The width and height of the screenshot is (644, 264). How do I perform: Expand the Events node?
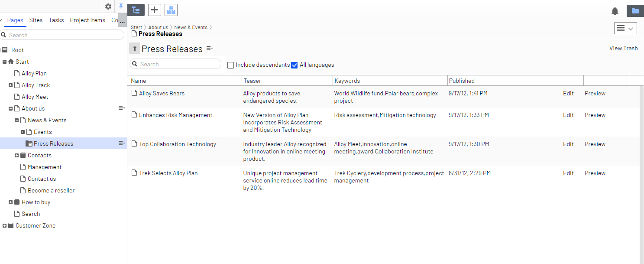click(x=23, y=132)
